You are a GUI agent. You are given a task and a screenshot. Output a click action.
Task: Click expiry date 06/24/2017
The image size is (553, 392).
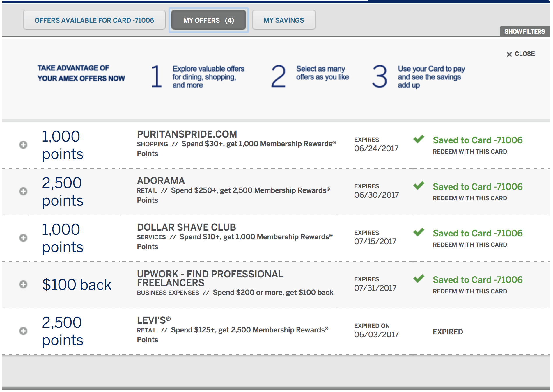tap(376, 148)
